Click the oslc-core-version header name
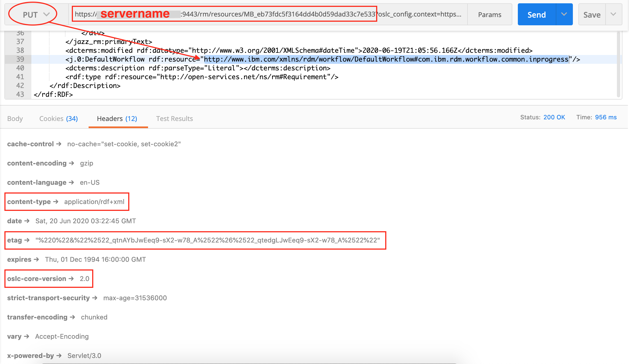The height and width of the screenshot is (364, 629). (37, 279)
